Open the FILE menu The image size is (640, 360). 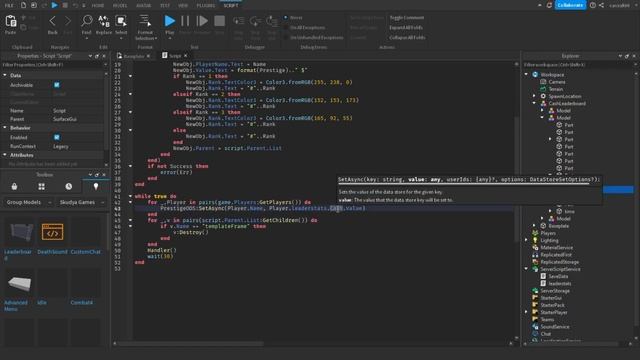coord(9,6)
